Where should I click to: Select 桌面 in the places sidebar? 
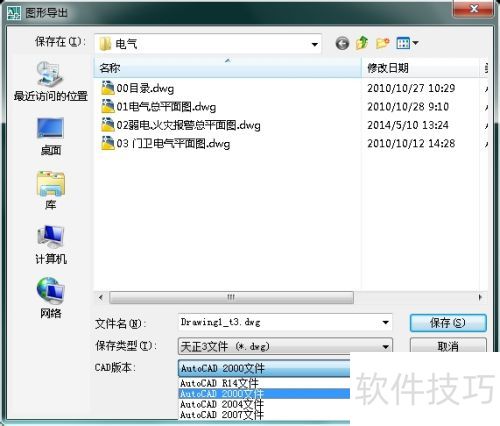tap(50, 136)
